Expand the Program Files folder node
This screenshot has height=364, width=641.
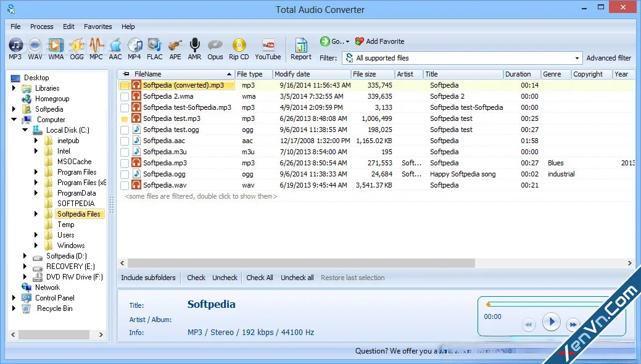coord(36,172)
